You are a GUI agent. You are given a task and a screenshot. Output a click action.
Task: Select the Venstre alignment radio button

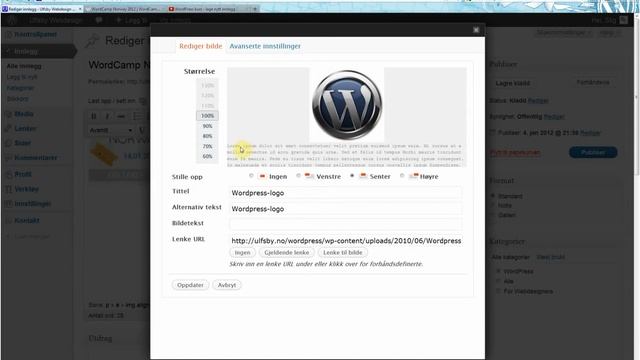pos(299,176)
